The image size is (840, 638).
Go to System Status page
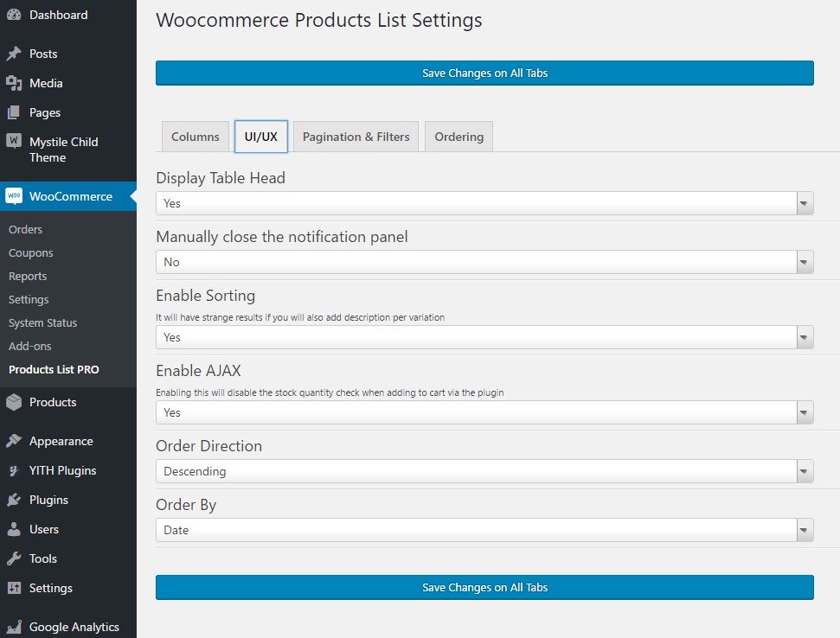tap(43, 322)
